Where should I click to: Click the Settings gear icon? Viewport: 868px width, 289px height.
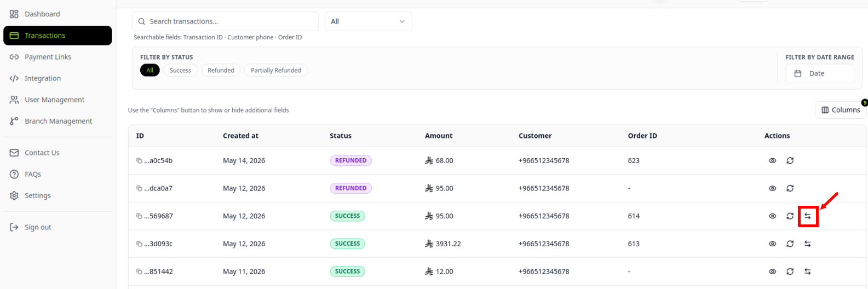tap(14, 195)
